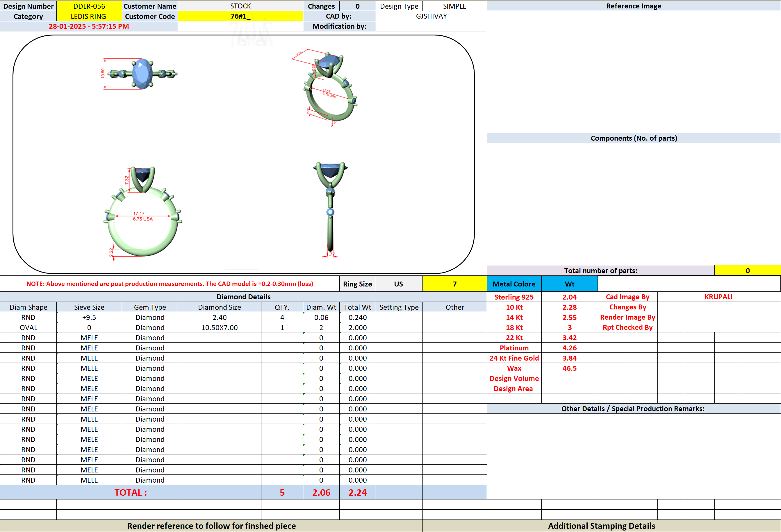Select the empty Modification by value cell
This screenshot has height=532, width=781.
pyautogui.click(x=431, y=26)
